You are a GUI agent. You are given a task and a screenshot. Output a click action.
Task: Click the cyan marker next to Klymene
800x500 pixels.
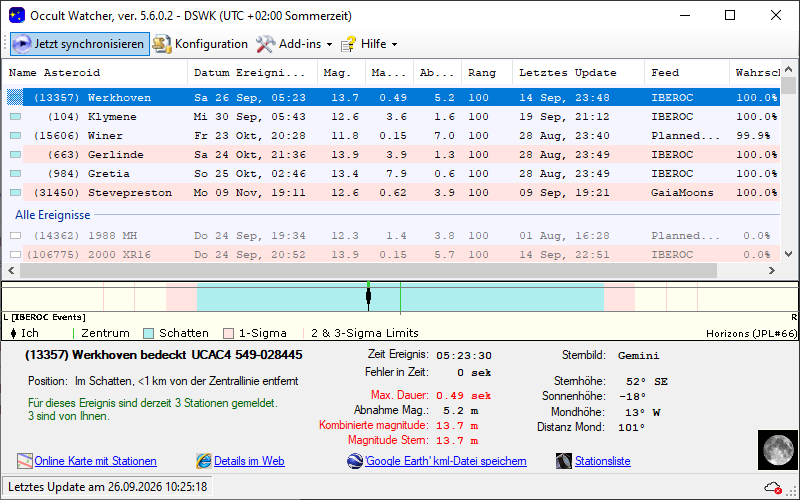(x=15, y=117)
